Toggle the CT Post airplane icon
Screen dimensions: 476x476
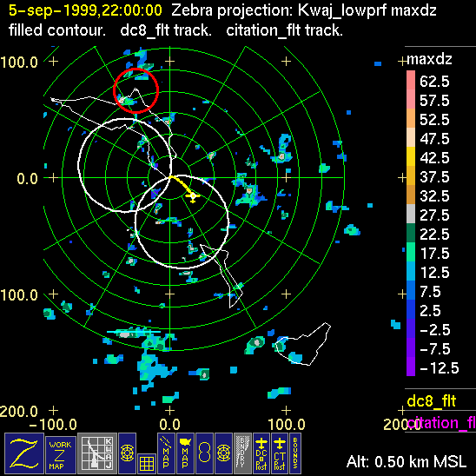click(x=280, y=453)
